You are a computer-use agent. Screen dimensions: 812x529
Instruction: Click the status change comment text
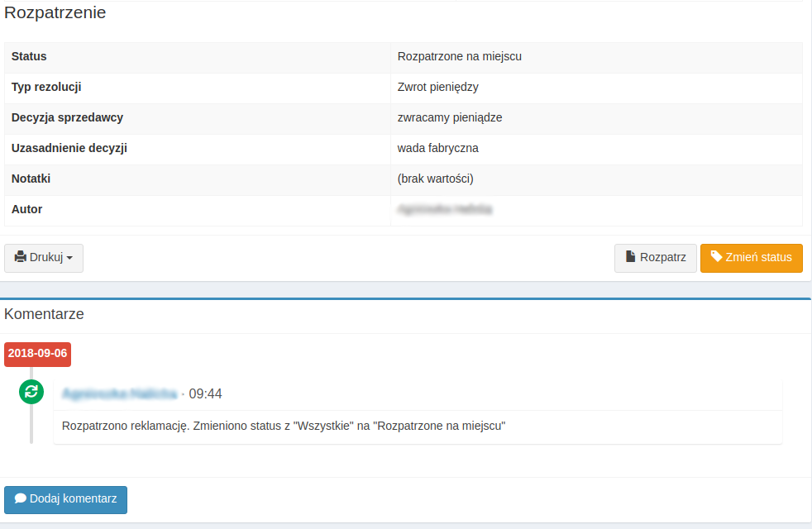click(283, 427)
